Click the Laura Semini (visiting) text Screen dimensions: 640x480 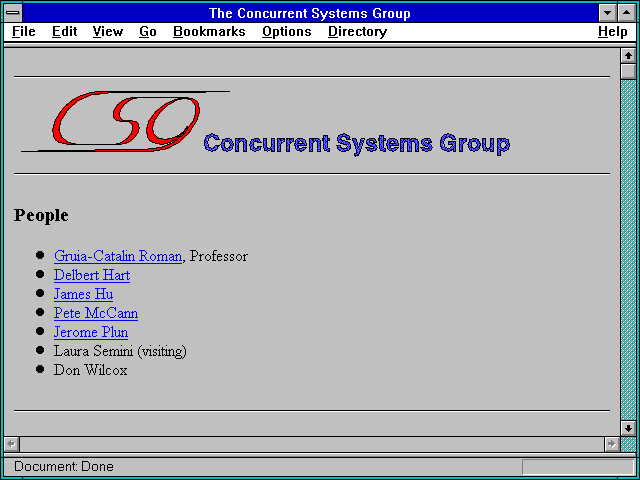coord(120,351)
